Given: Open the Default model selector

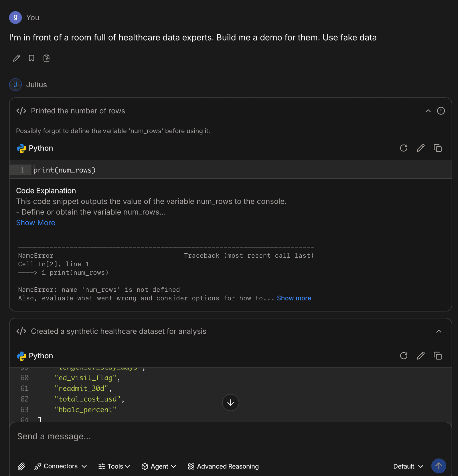Looking at the screenshot, I should pos(408,466).
